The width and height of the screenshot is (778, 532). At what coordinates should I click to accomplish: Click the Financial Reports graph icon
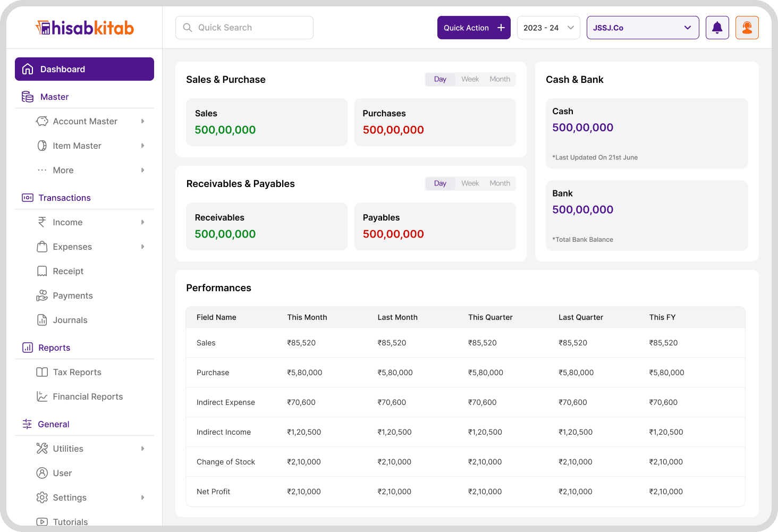click(x=42, y=396)
